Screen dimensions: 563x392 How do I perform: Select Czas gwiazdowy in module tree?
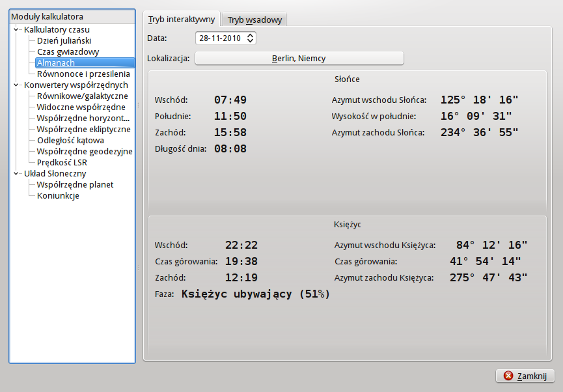pyautogui.click(x=68, y=51)
